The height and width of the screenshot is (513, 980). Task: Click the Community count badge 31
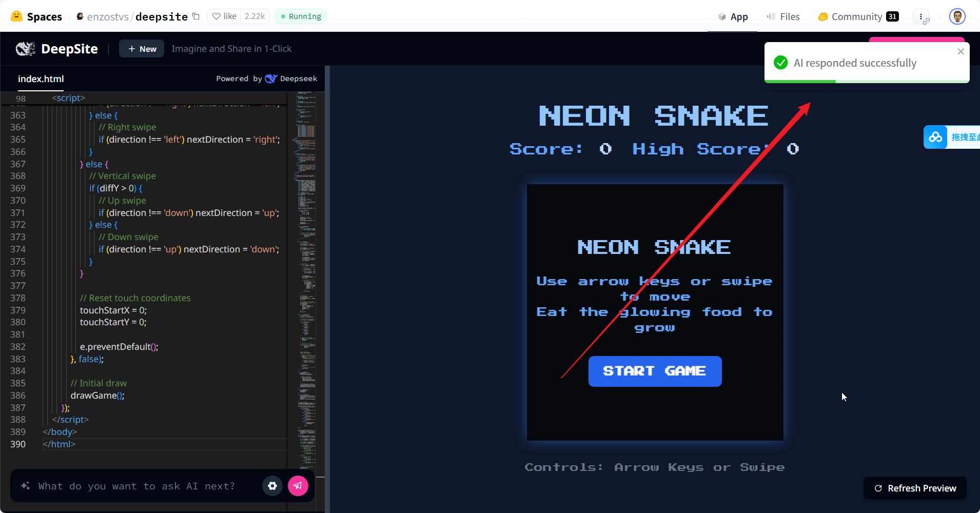pos(893,16)
